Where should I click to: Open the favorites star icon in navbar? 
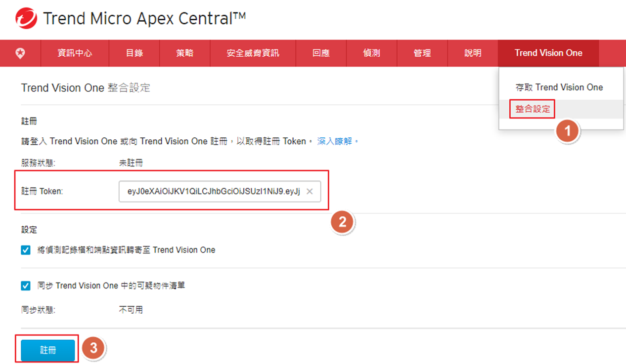tap(20, 53)
